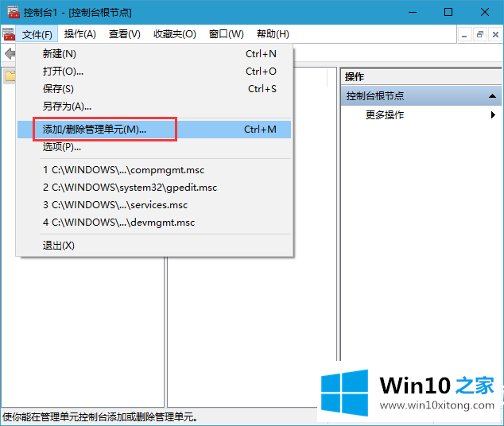
Task: Click the 操作 pane title
Action: point(355,77)
